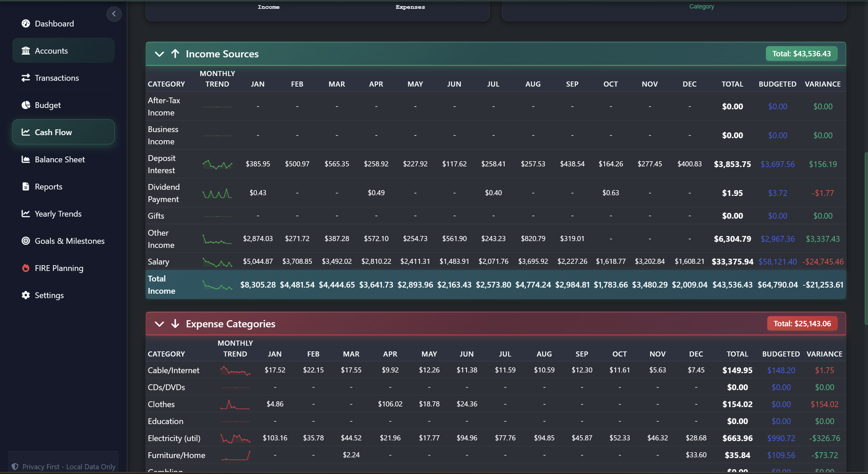Click the Transactions arrows icon
Image resolution: width=868 pixels, height=474 pixels.
pos(26,77)
